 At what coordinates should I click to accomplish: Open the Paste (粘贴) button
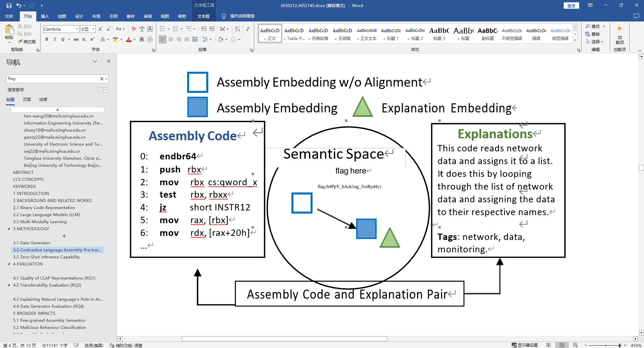tap(9, 34)
